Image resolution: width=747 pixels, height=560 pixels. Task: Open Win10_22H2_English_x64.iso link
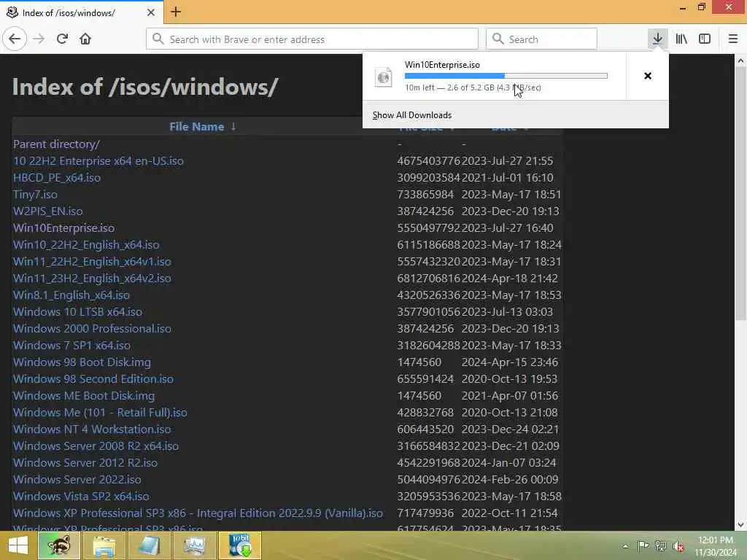(x=86, y=245)
